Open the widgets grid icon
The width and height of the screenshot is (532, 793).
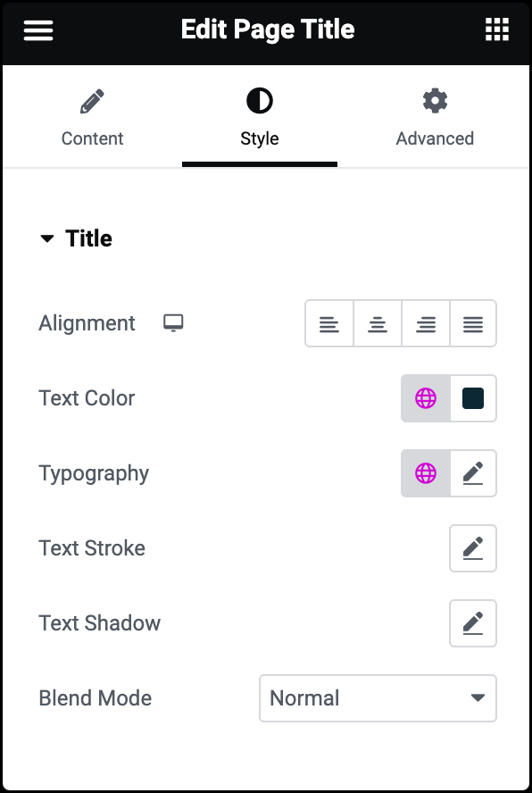(497, 29)
